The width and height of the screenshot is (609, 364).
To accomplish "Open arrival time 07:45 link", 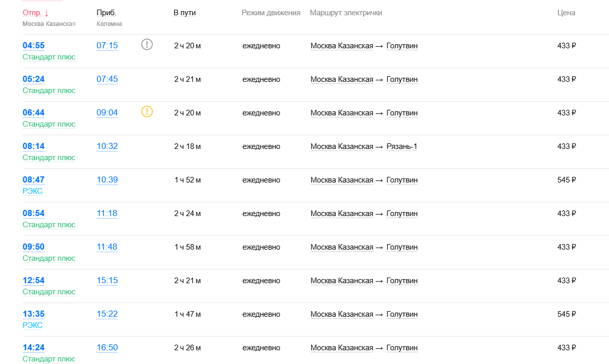I will point(107,79).
